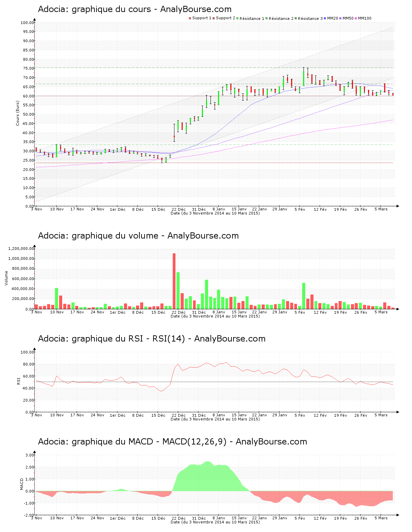Click the 1,200,000.00 volume axis value
The image size is (412, 532).
tap(22, 248)
